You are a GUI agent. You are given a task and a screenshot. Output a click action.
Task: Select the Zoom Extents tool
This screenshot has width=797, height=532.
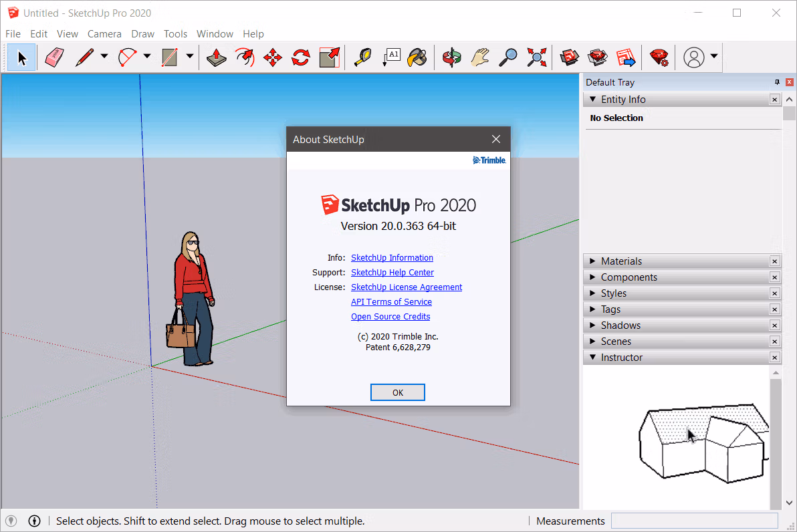coord(537,57)
